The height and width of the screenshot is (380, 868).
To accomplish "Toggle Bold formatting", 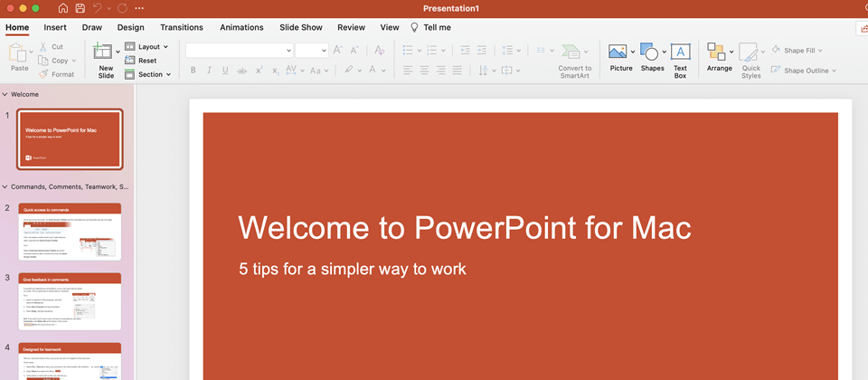I will (x=193, y=71).
